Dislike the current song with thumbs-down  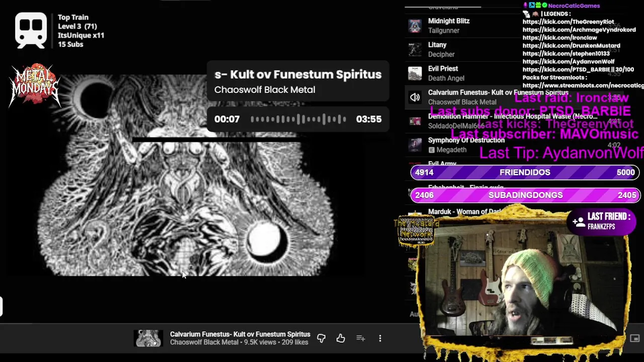321,338
